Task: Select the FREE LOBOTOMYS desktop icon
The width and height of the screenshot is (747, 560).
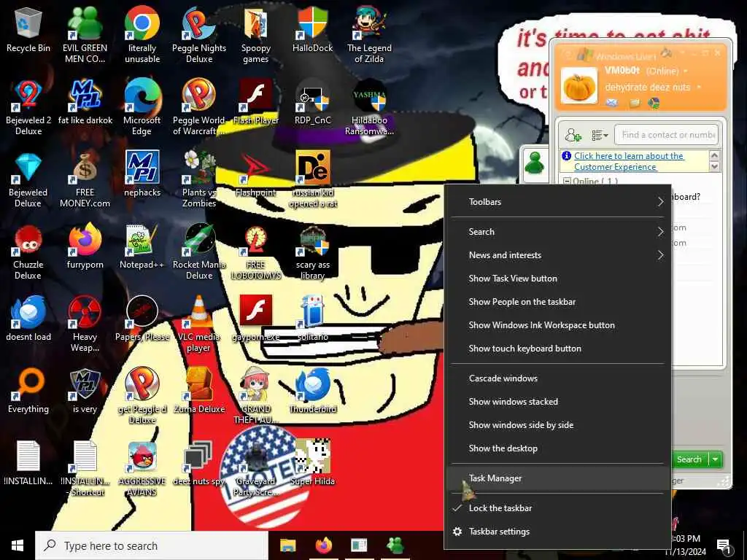Action: (256, 252)
